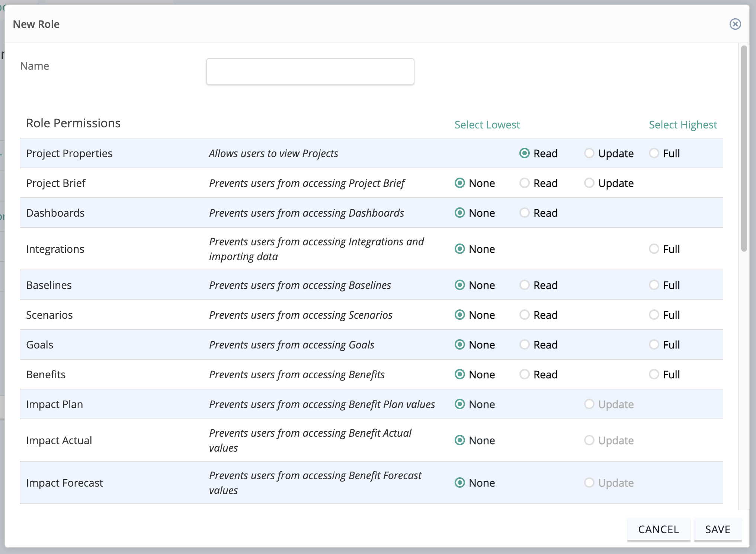Image resolution: width=756 pixels, height=554 pixels.
Task: Select Full for Baselines
Action: (654, 285)
